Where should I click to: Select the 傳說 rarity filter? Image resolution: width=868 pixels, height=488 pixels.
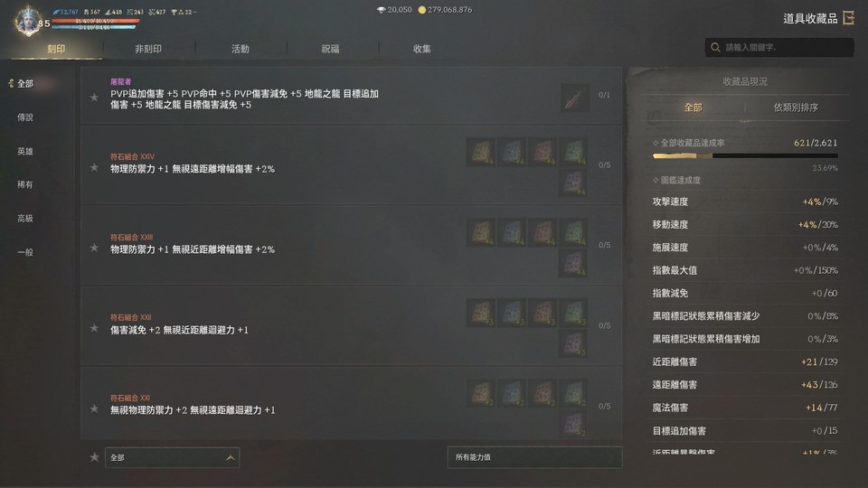[x=25, y=117]
